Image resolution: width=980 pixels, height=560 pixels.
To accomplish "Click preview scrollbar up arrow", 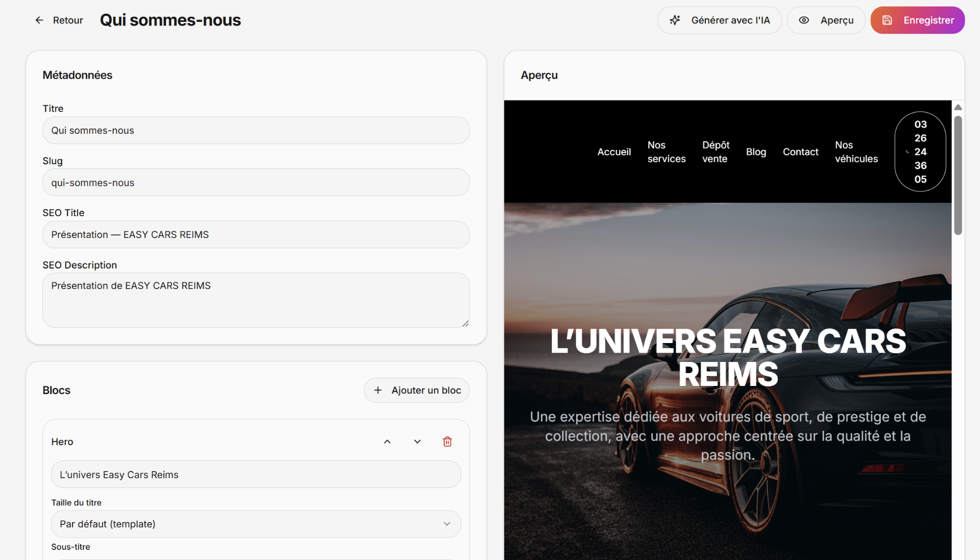I will 958,107.
